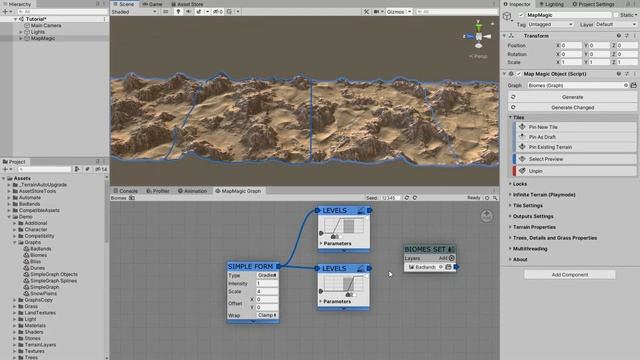640x360 pixels.
Task: Click Generate refresh icon in Inspector
Action: pos(513,97)
